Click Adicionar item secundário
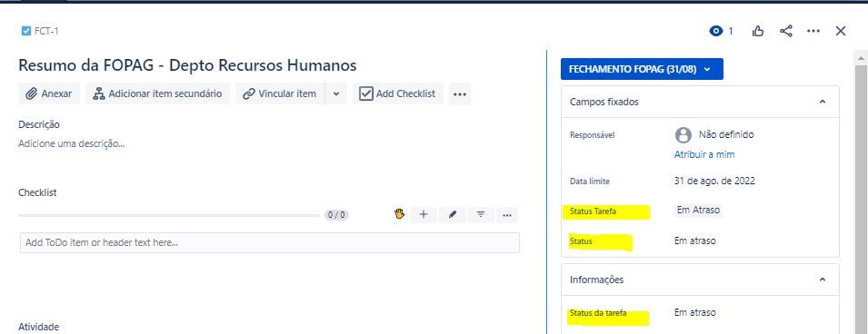This screenshot has height=334, width=868. (x=158, y=93)
